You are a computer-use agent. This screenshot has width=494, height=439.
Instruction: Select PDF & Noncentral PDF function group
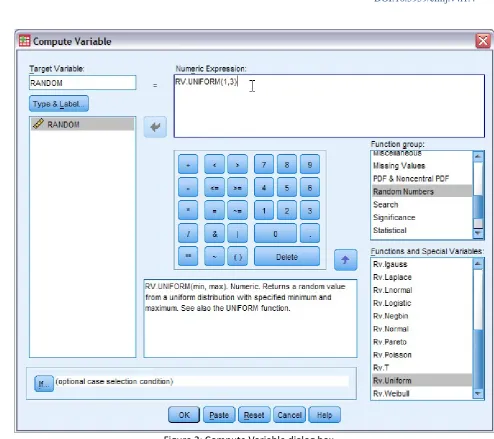422,179
